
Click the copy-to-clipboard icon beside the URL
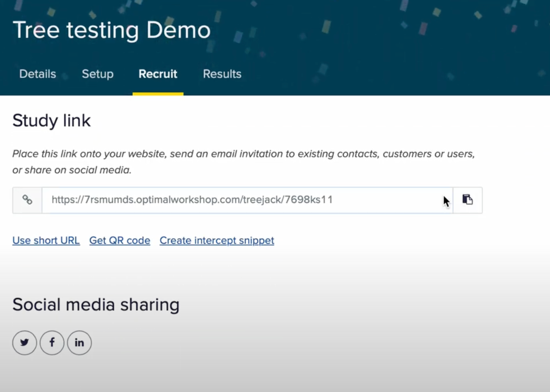click(x=467, y=200)
